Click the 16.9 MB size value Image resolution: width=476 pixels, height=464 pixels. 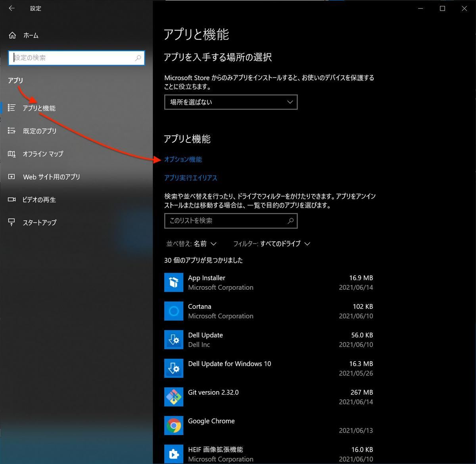point(361,278)
